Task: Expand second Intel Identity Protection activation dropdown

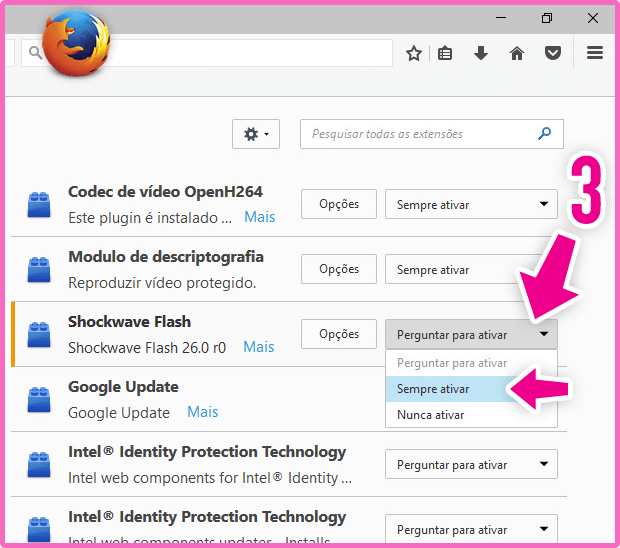Action: 471,529
